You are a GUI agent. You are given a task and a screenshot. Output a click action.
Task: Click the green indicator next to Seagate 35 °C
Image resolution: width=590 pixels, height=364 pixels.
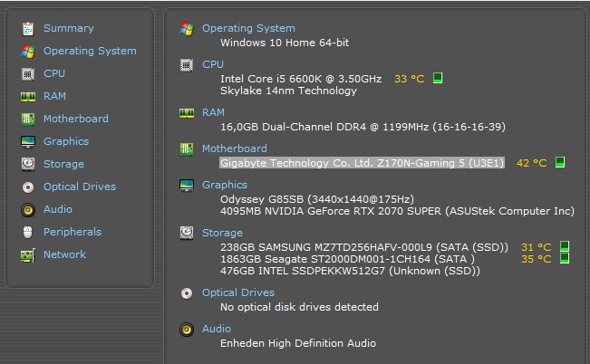coord(565,258)
